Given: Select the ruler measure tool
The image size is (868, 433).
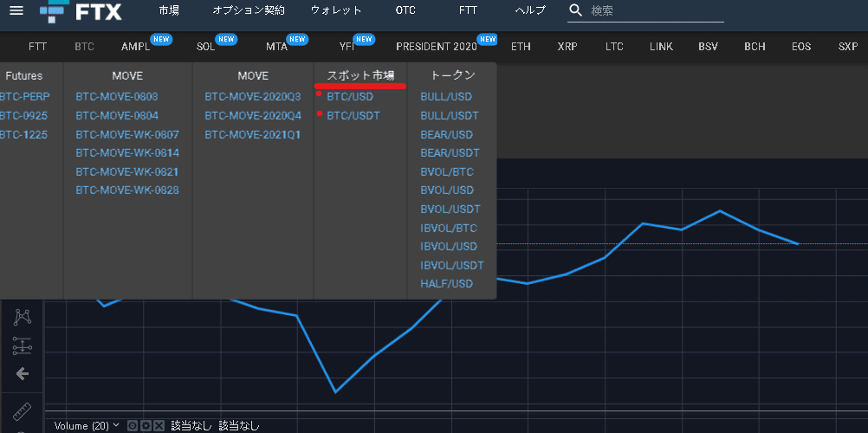Looking at the screenshot, I should pyautogui.click(x=23, y=411).
